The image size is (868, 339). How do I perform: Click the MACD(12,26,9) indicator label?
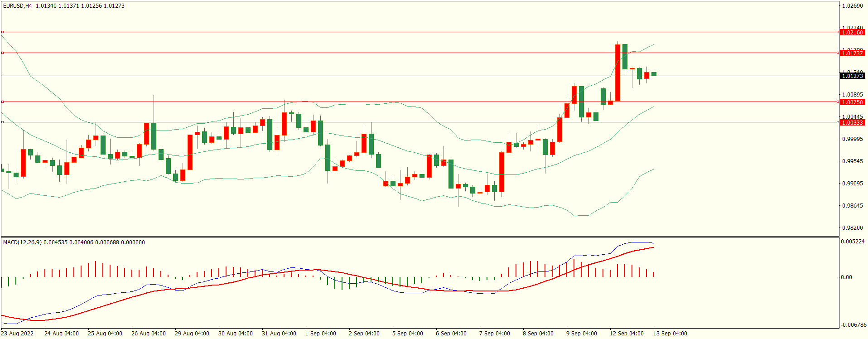pos(22,242)
